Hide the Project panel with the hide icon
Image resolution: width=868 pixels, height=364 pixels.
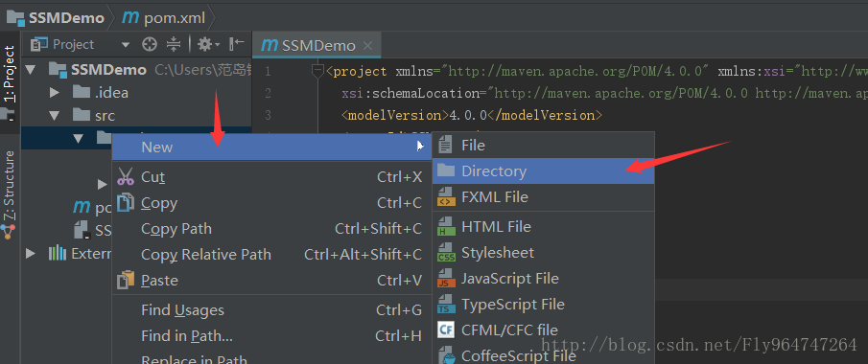(x=237, y=44)
